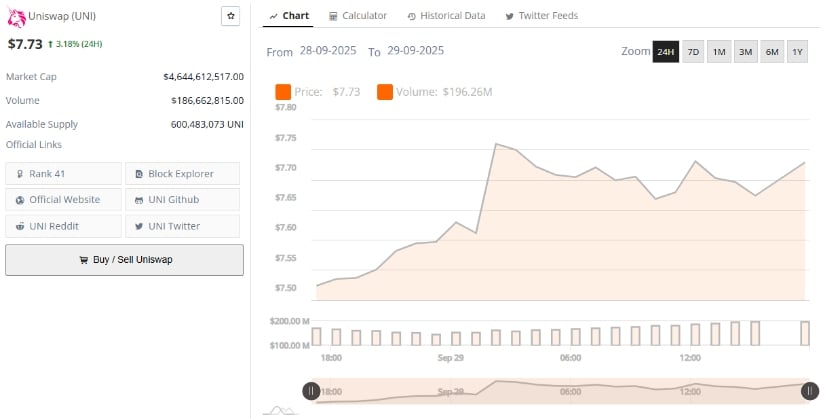Open the UNI Github link
The width and height of the screenshot is (825, 419).
[x=183, y=199]
